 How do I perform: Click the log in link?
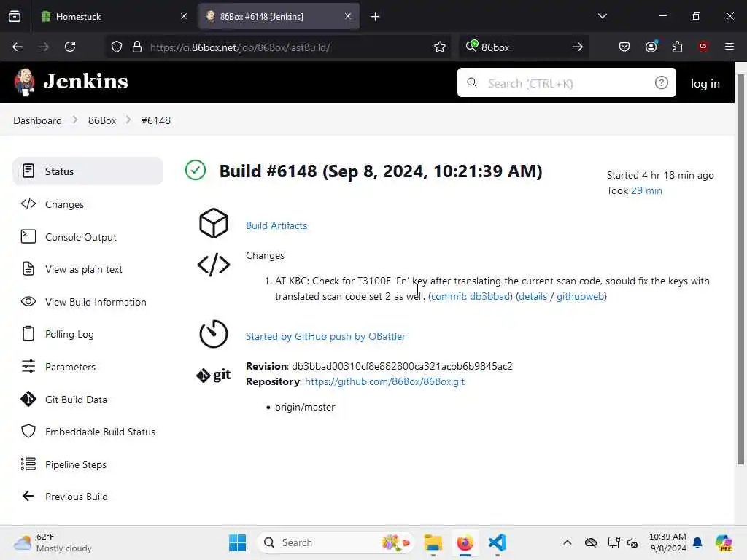point(705,83)
